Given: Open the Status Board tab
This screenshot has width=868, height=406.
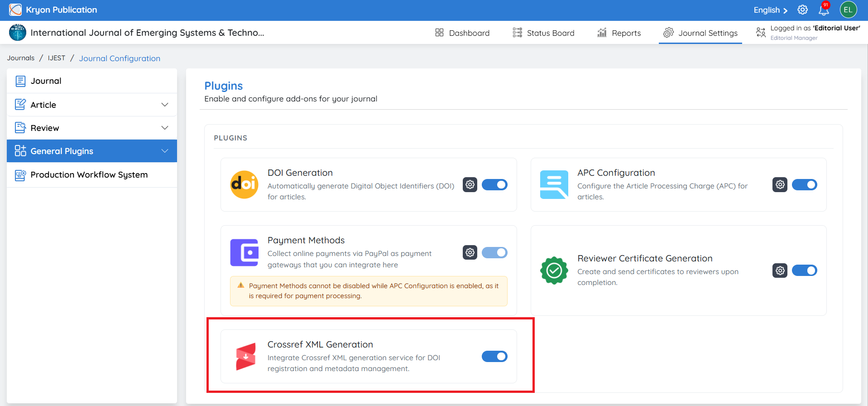Looking at the screenshot, I should point(543,33).
